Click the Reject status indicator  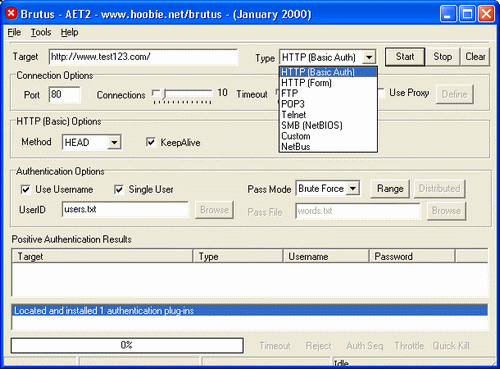[x=318, y=346]
